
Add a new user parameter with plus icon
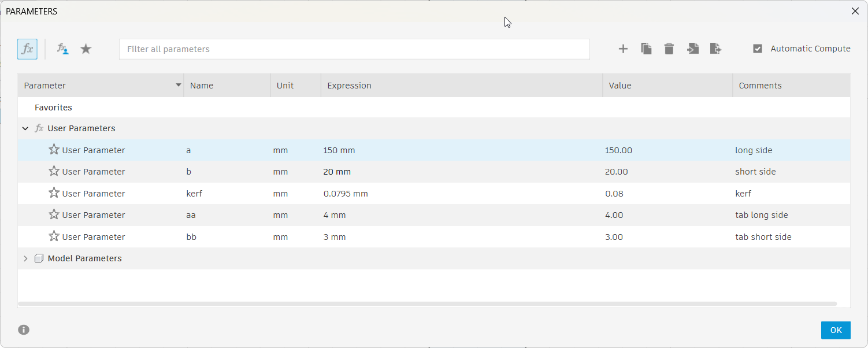click(x=623, y=49)
